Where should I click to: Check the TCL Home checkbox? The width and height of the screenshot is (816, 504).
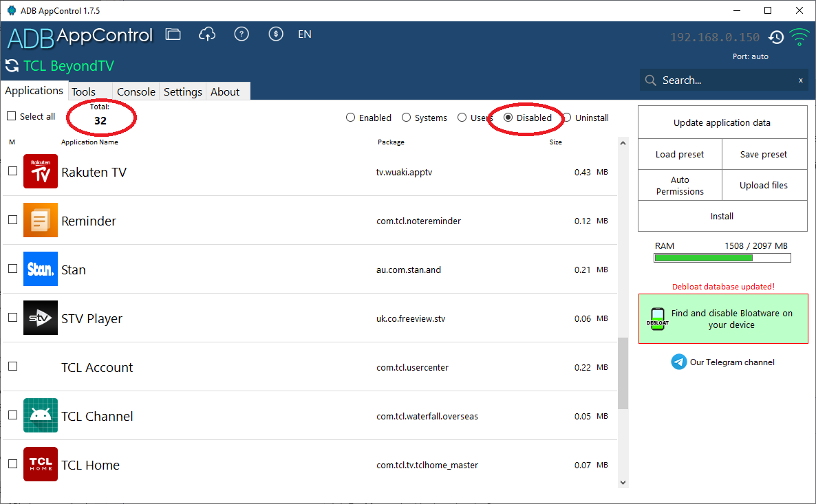(13, 465)
